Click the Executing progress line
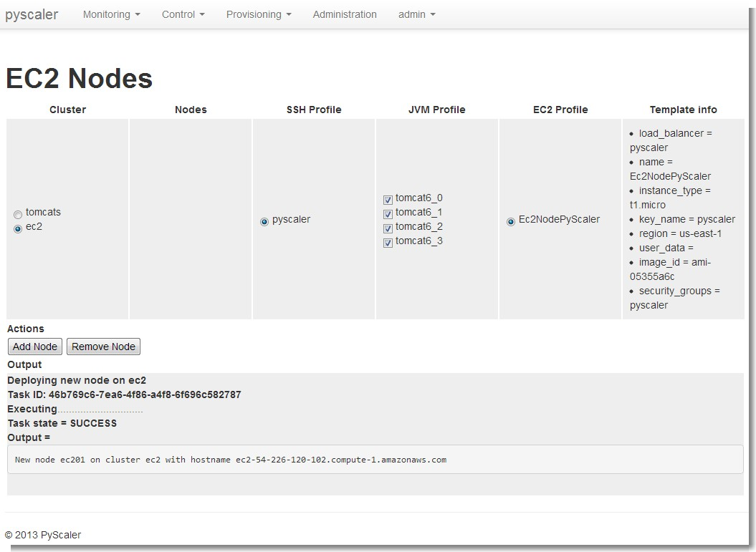 click(x=75, y=409)
